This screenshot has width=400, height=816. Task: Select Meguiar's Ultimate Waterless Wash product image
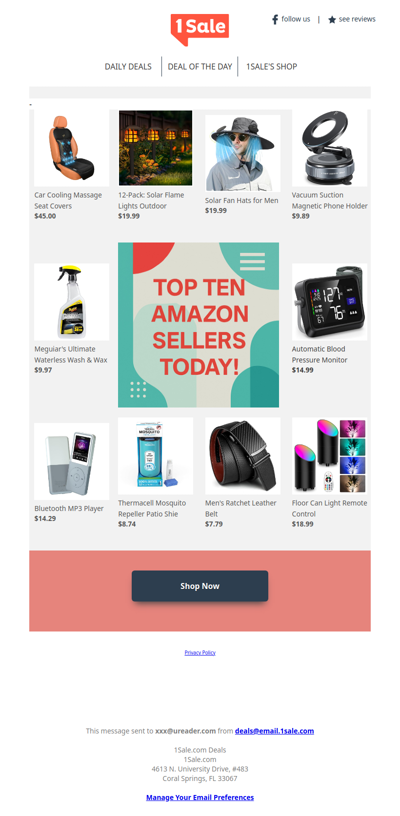(72, 302)
